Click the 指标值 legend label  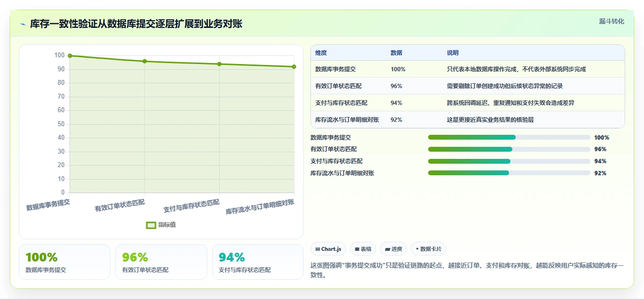pyautogui.click(x=167, y=225)
